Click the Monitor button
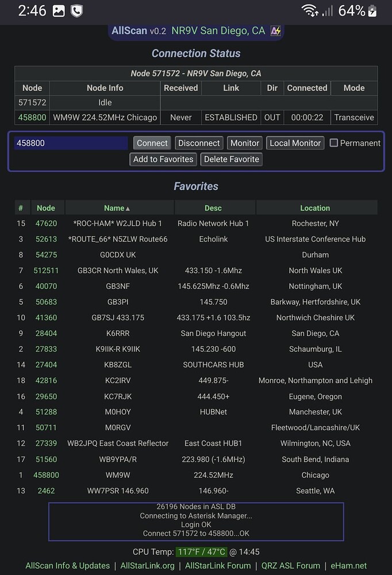This screenshot has width=392, height=575. pos(245,143)
